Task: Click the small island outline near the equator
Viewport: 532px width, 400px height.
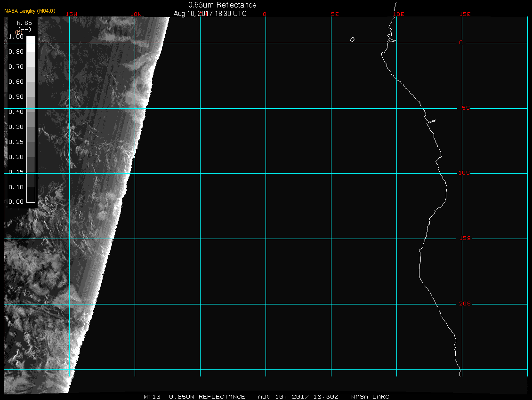Action: click(352, 40)
